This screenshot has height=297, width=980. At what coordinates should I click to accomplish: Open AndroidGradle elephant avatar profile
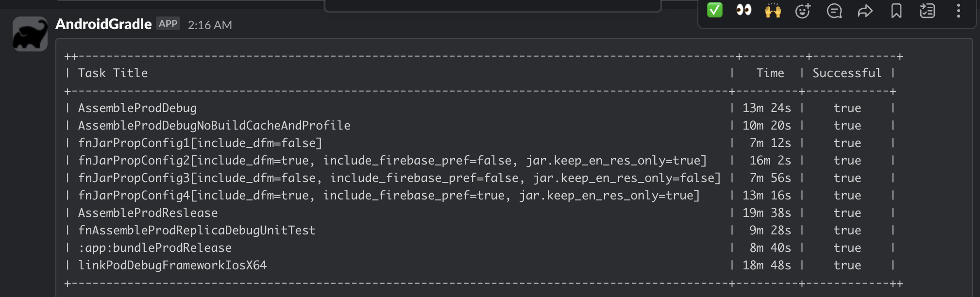(30, 34)
